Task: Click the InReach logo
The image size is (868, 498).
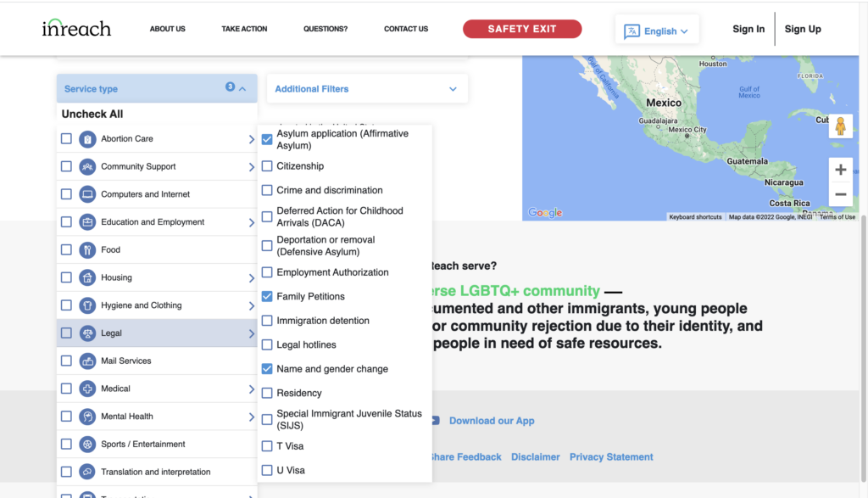Action: click(x=76, y=28)
